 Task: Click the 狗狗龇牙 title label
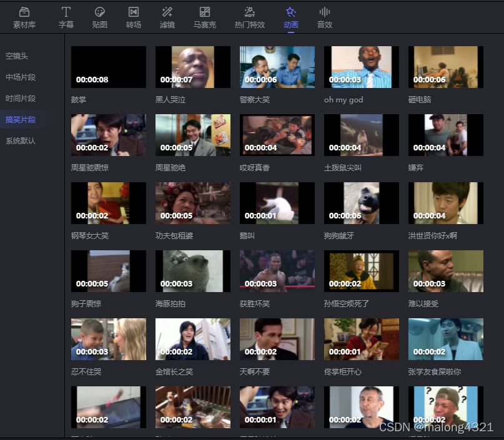(x=339, y=236)
